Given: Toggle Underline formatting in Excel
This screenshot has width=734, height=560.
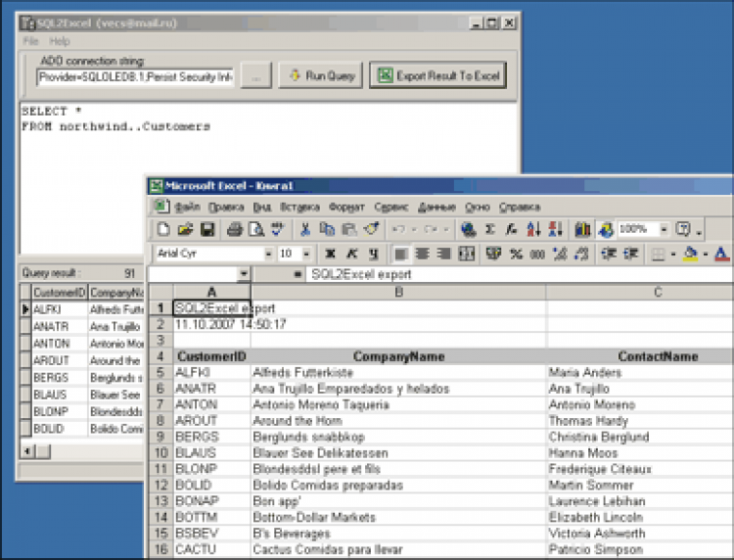Looking at the screenshot, I should [373, 254].
